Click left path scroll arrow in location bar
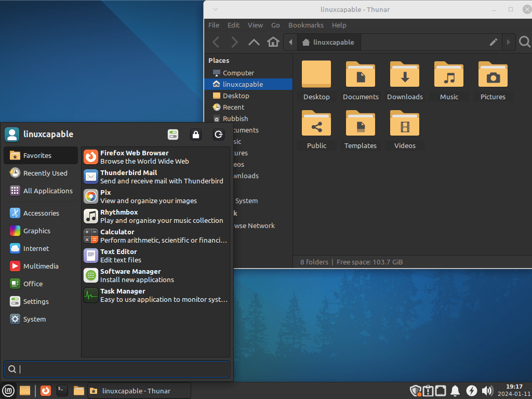Image resolution: width=532 pixels, height=399 pixels. 290,42
